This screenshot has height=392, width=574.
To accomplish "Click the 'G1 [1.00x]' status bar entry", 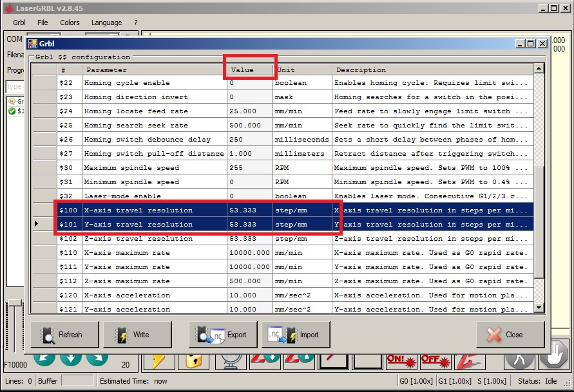I will [455, 381].
